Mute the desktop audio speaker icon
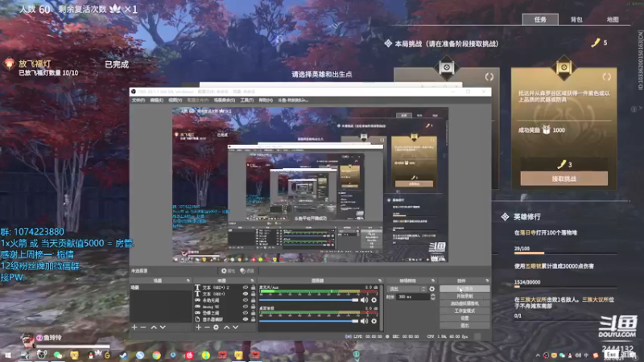 click(365, 321)
